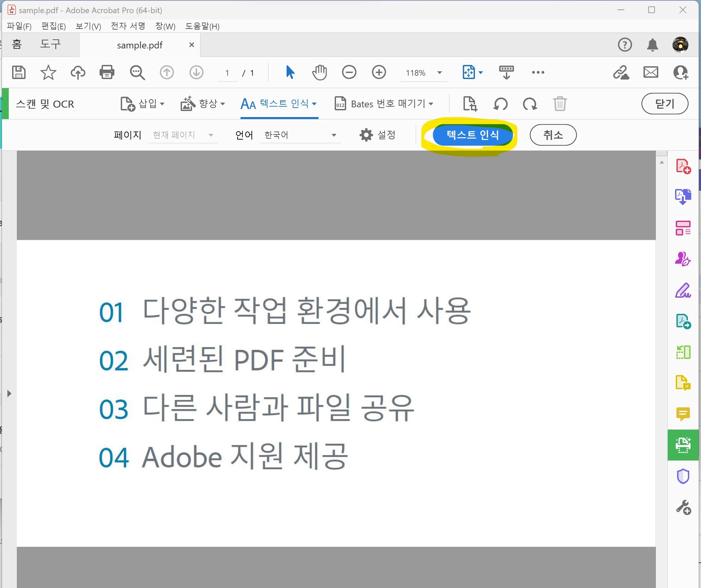Click the blue 텍스트 인식 button
Screen dimensions: 701x588
pyautogui.click(x=472, y=135)
